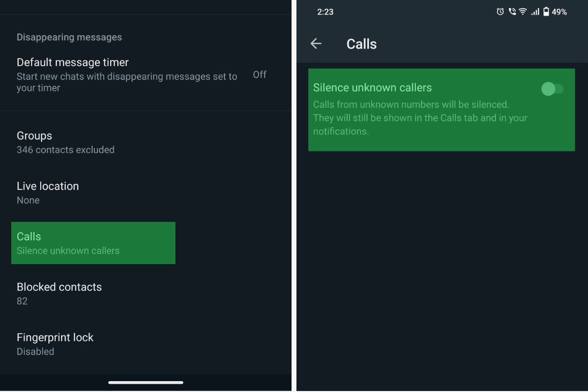The image size is (588, 392).
Task: Open Groups privacy setting
Action: (146, 142)
